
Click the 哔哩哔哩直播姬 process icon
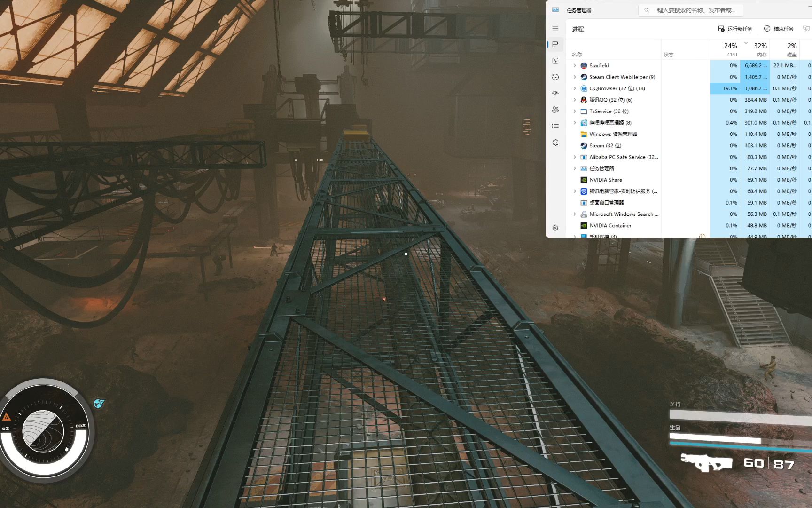584,123
